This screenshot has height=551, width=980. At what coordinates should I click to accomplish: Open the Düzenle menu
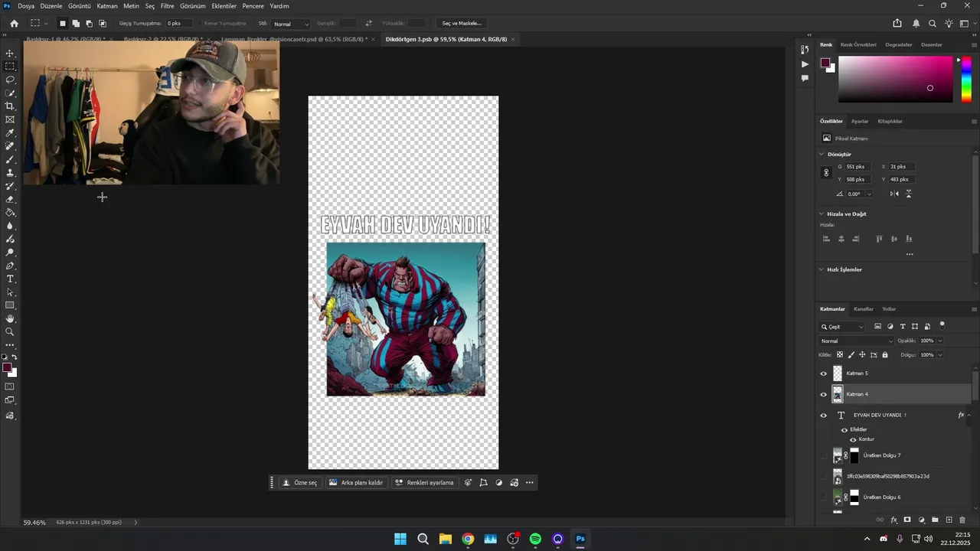click(51, 6)
